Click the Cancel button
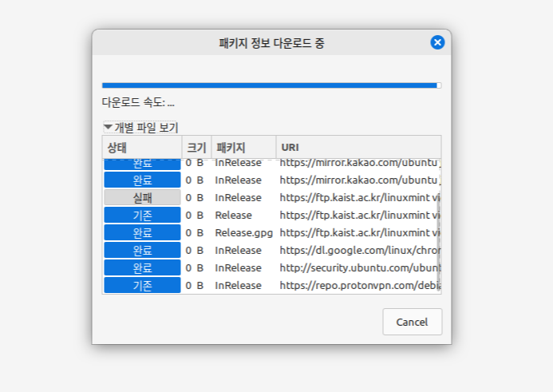Viewport: 553px width, 392px height. click(x=412, y=322)
